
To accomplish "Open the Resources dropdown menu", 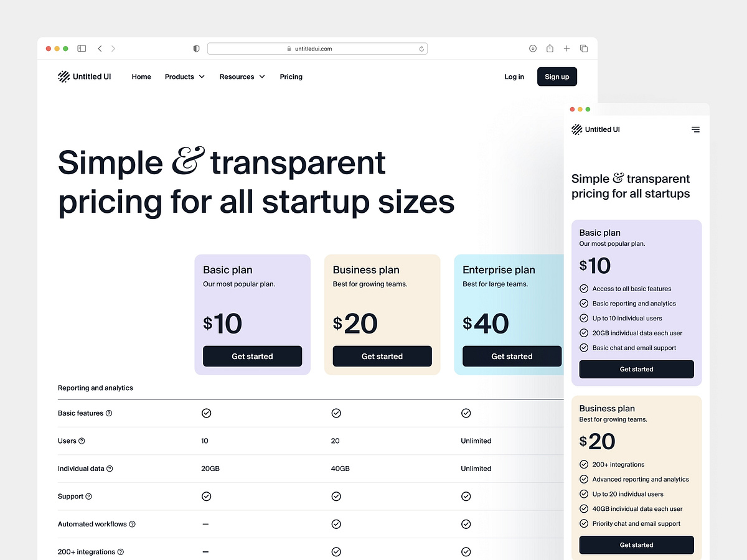I will [x=242, y=77].
